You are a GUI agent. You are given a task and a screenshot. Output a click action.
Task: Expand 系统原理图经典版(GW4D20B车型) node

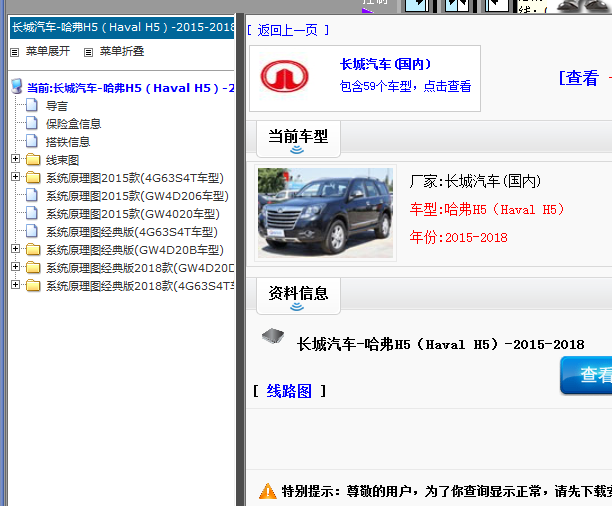click(15, 248)
